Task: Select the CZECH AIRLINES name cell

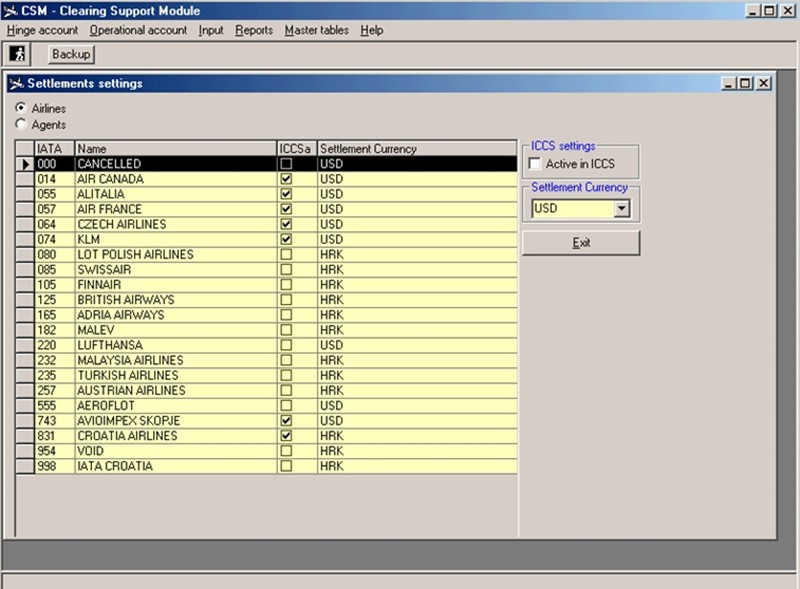Action: pos(176,224)
